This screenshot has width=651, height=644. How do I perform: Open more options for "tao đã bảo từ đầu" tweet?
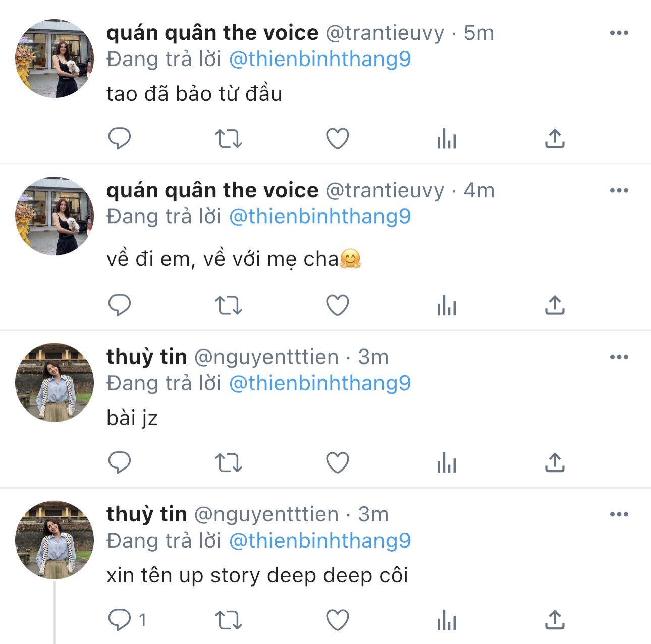pyautogui.click(x=619, y=33)
